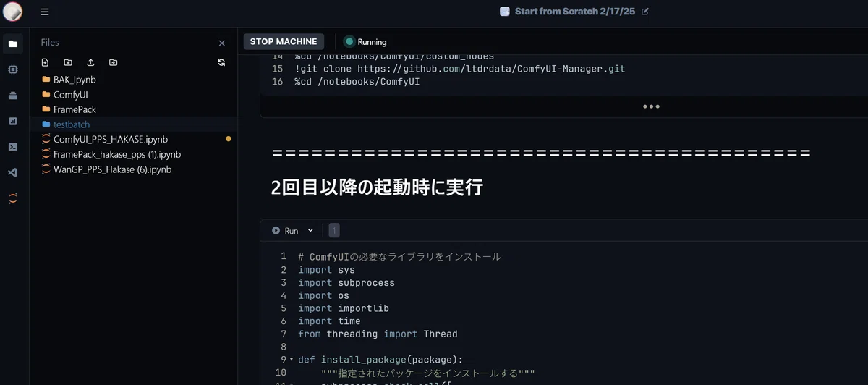Click the cell execution count badge

(x=333, y=231)
